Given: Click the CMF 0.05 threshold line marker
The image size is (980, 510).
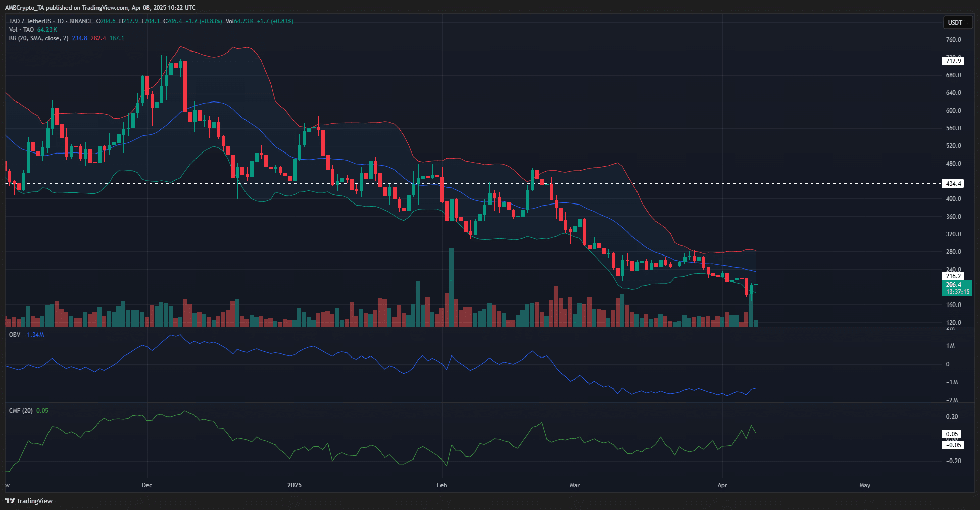Looking at the screenshot, I should click(952, 434).
